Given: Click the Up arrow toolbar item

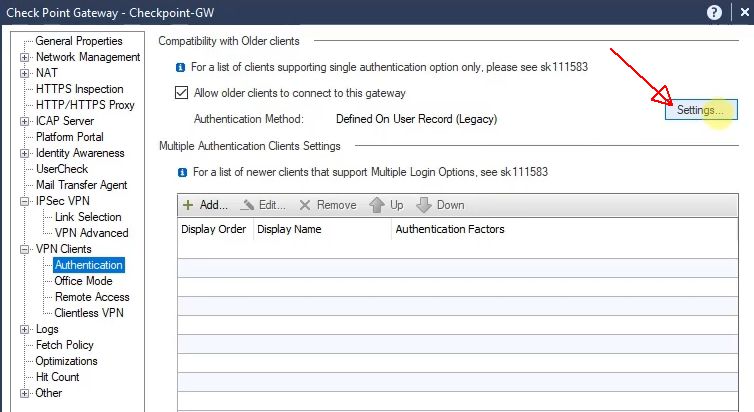Looking at the screenshot, I should 386,205.
